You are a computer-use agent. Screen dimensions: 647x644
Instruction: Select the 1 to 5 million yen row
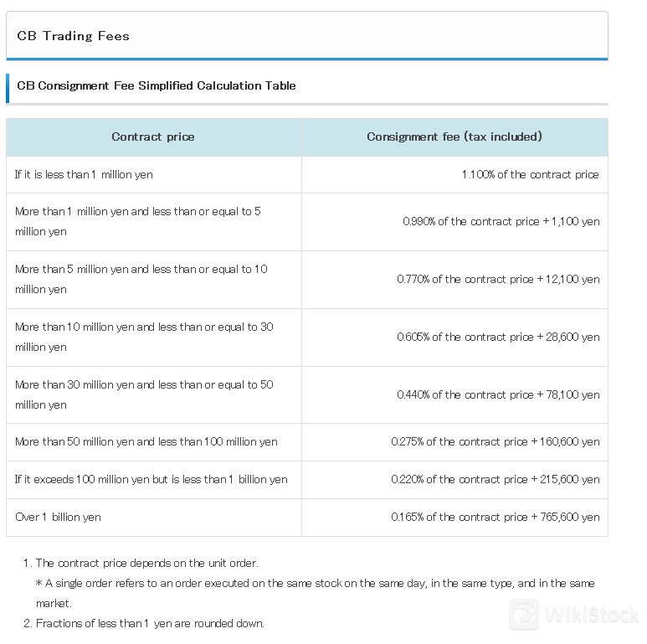(307, 222)
